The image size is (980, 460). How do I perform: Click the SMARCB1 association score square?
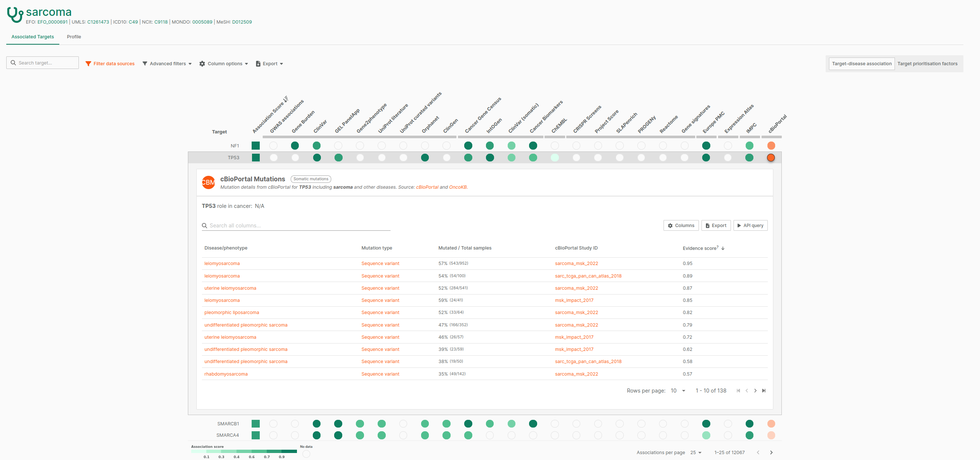[x=256, y=424]
